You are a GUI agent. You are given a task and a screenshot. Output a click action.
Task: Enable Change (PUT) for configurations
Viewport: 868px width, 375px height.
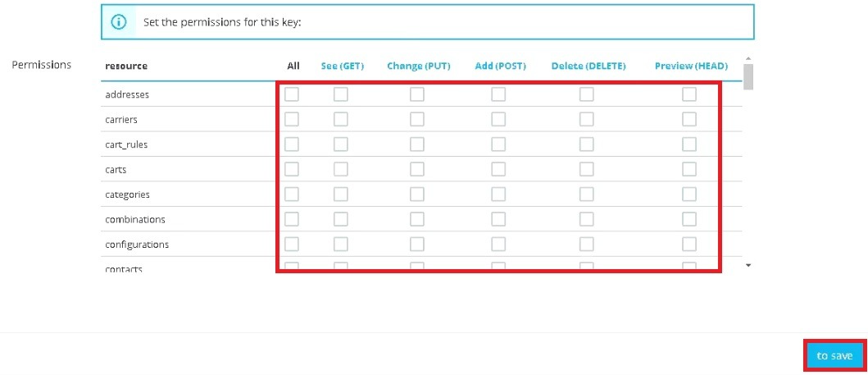pos(417,244)
